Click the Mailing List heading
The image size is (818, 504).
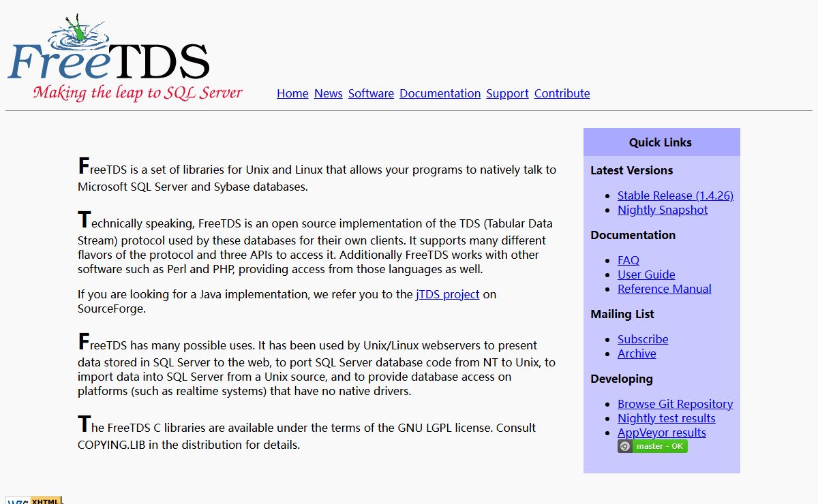click(x=622, y=314)
